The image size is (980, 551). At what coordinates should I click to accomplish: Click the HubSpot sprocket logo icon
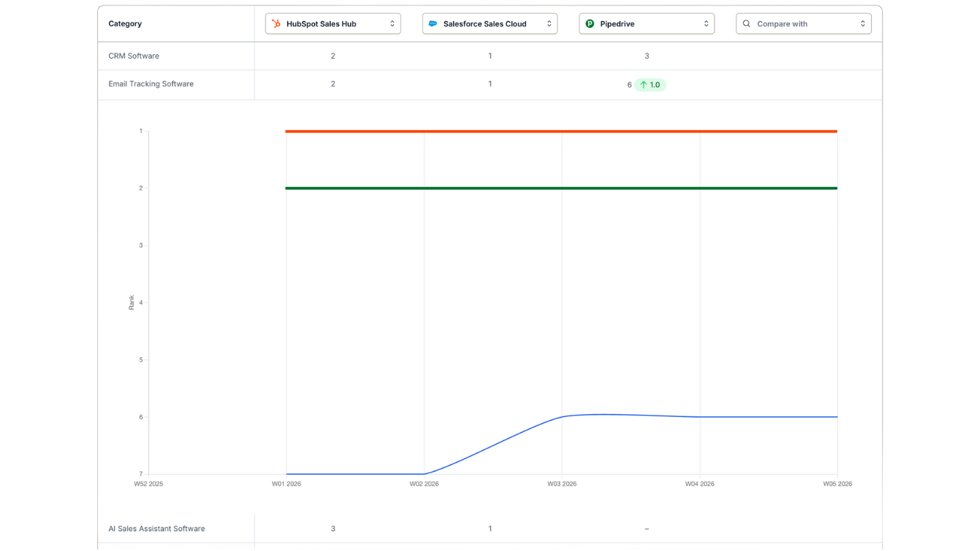[276, 24]
